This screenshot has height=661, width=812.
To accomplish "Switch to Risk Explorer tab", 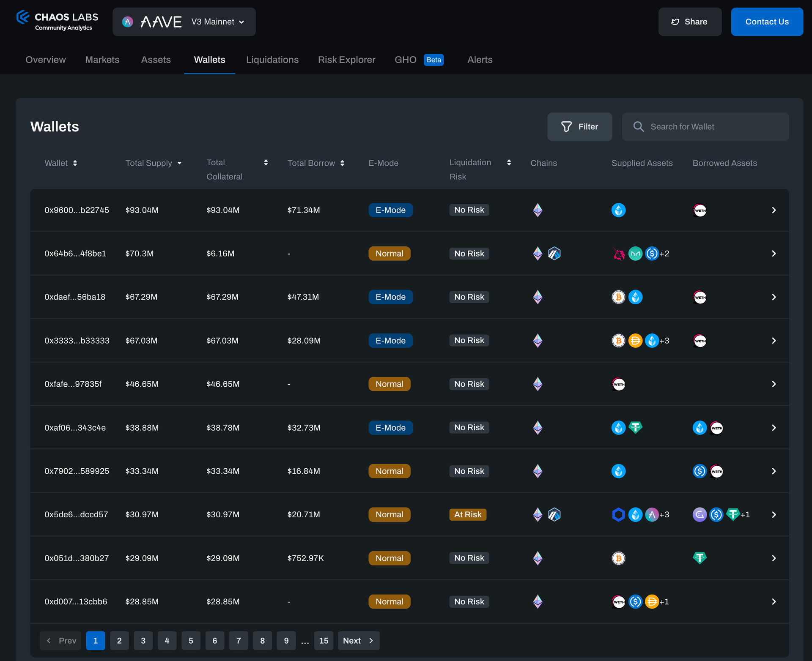I will click(x=347, y=60).
